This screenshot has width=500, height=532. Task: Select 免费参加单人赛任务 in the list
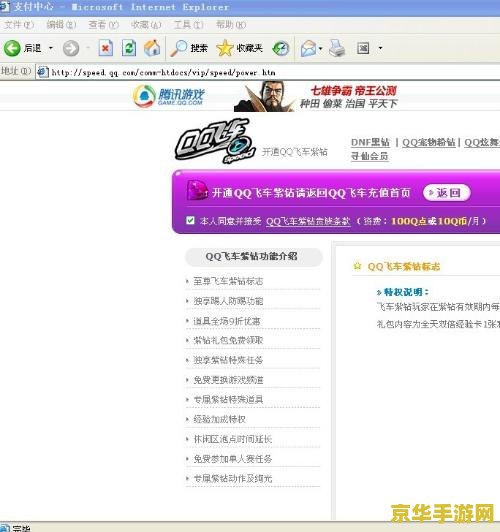(232, 459)
